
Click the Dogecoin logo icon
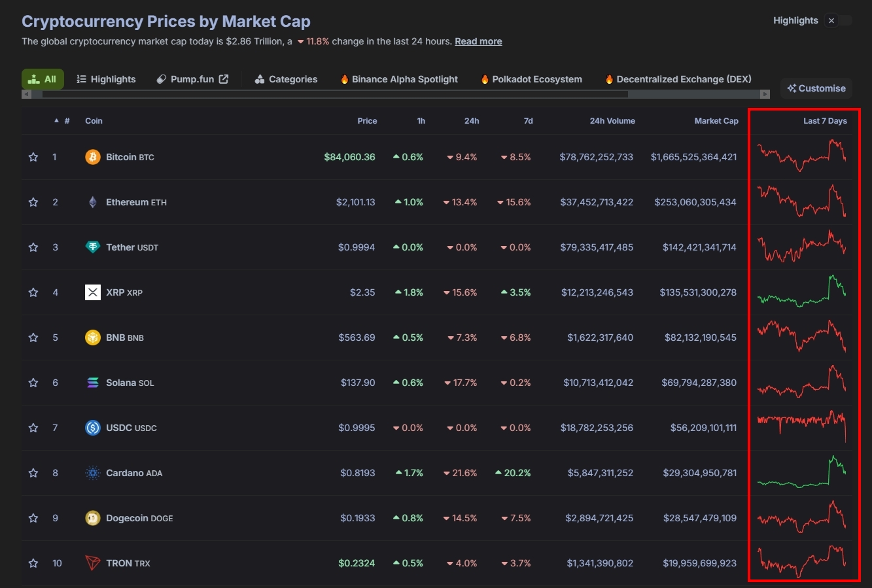tap(93, 518)
